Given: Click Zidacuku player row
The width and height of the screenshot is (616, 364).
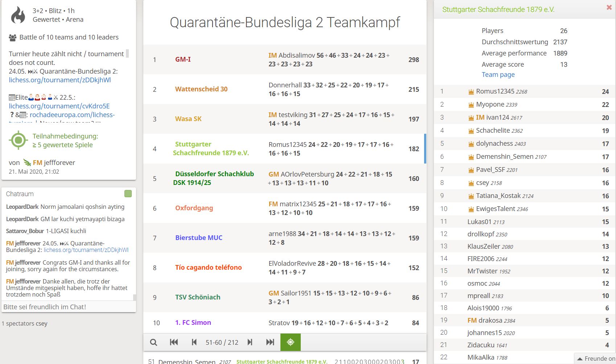Looking at the screenshot, I should tap(525, 345).
